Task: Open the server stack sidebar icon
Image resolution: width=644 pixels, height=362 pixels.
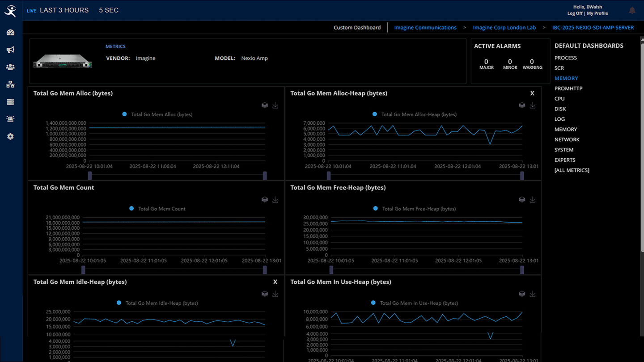Action: 10,102
